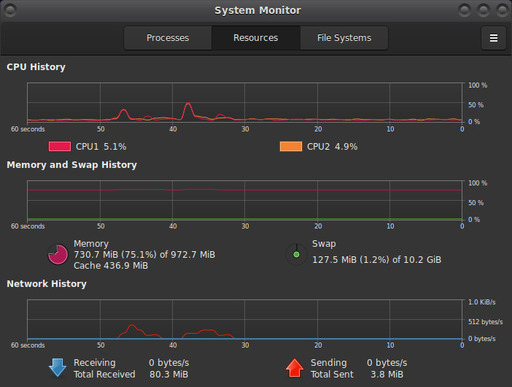Click the System Monitor window title
The width and height of the screenshot is (512, 387).
pyautogui.click(x=257, y=10)
